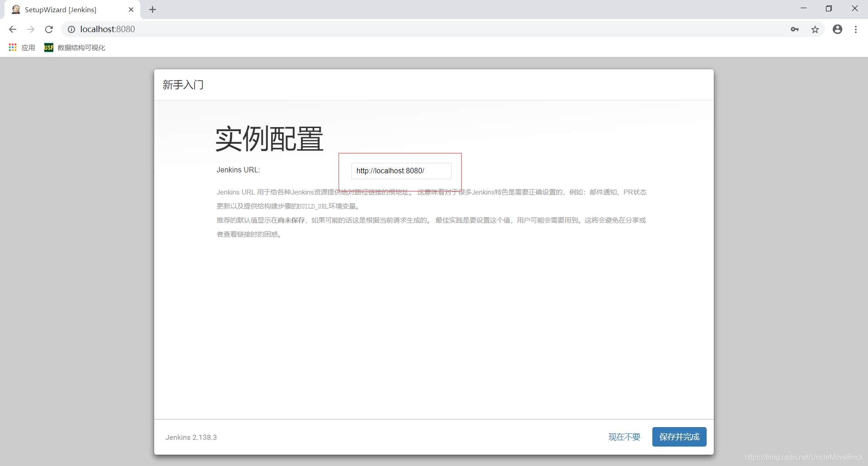The image size is (868, 466).
Task: Click the browser back arrow
Action: coord(13,29)
